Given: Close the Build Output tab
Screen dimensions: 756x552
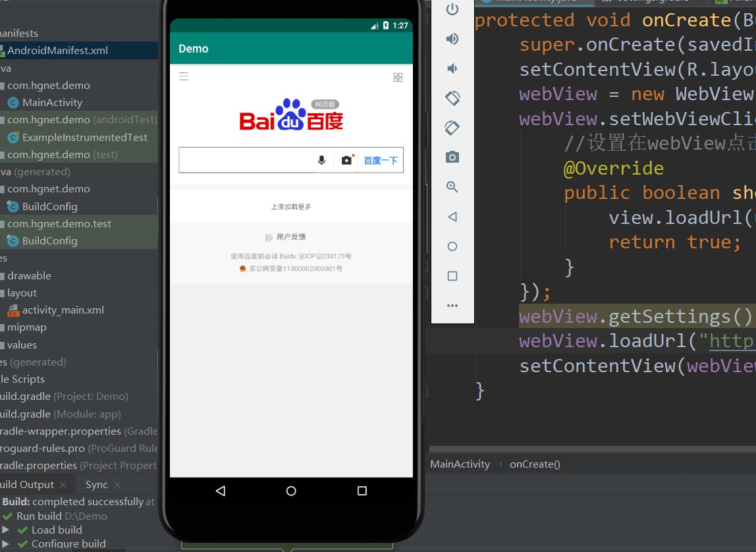Looking at the screenshot, I should click(x=63, y=485).
